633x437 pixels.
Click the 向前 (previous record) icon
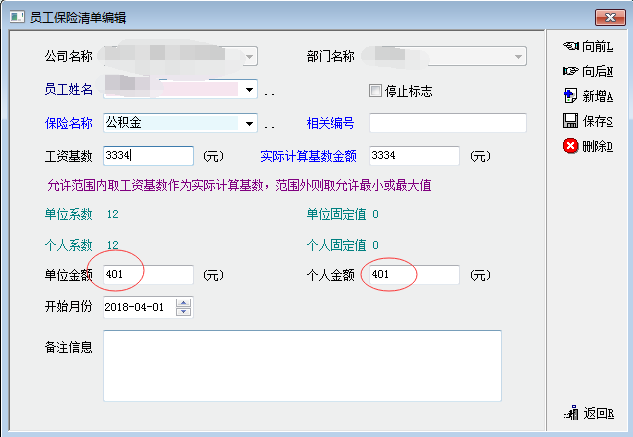(570, 46)
